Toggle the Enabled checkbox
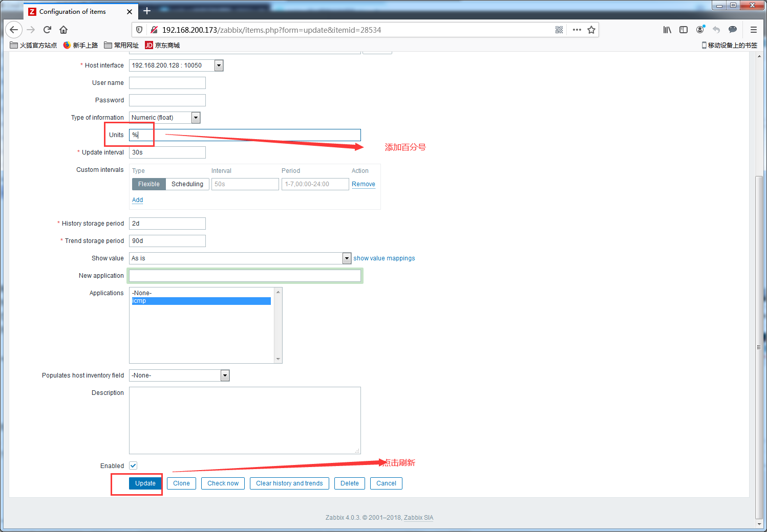Viewport: 767px width, 532px height. (133, 465)
